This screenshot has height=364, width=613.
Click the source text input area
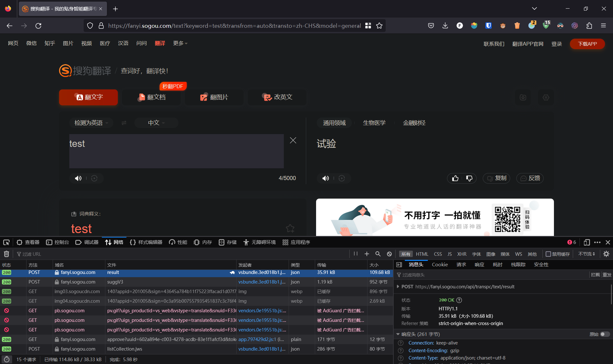click(x=176, y=151)
